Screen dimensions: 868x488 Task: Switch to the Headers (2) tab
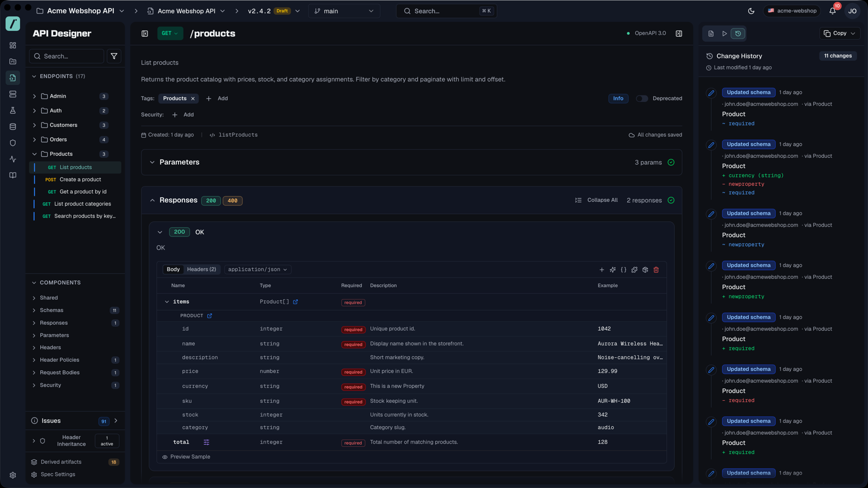tap(201, 269)
